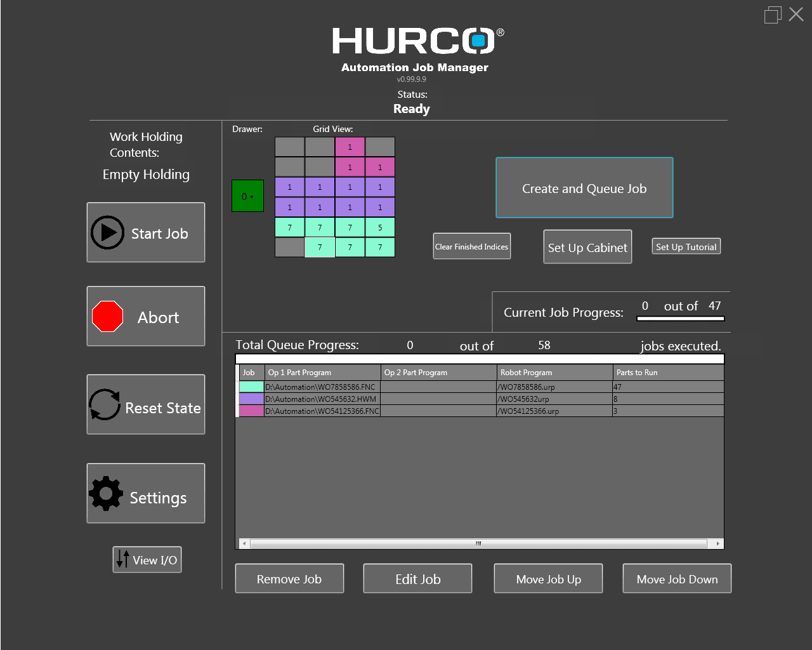Click the job list scrollbar right arrow
The height and width of the screenshot is (650, 812).
(x=717, y=543)
